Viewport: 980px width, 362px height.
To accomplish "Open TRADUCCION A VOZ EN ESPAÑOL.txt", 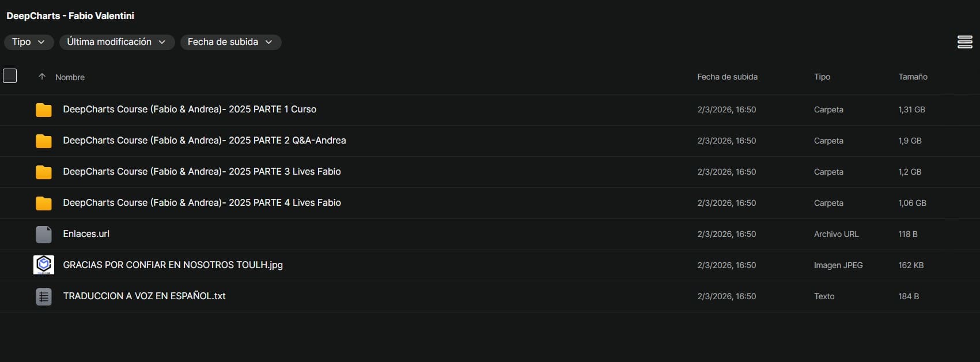I will [144, 296].
